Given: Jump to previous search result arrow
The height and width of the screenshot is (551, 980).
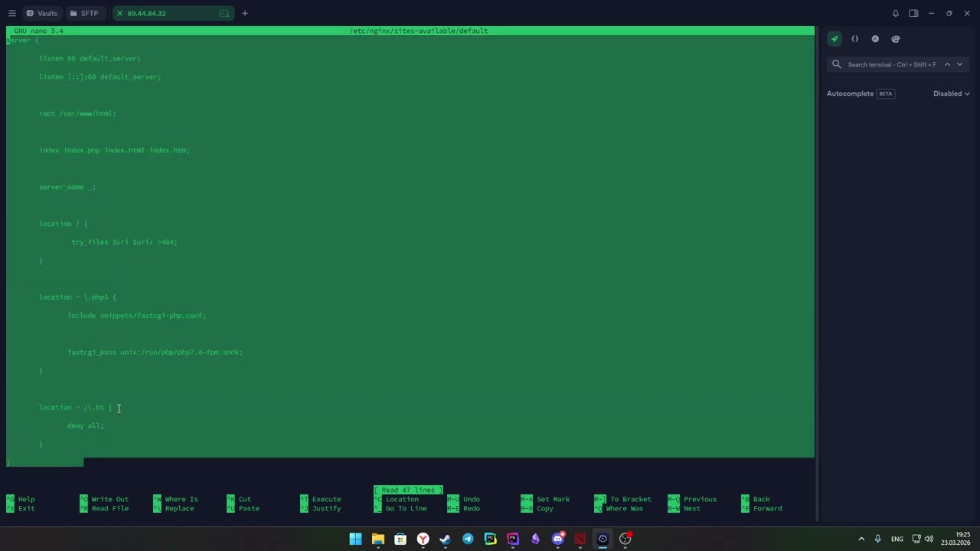Looking at the screenshot, I should point(947,64).
